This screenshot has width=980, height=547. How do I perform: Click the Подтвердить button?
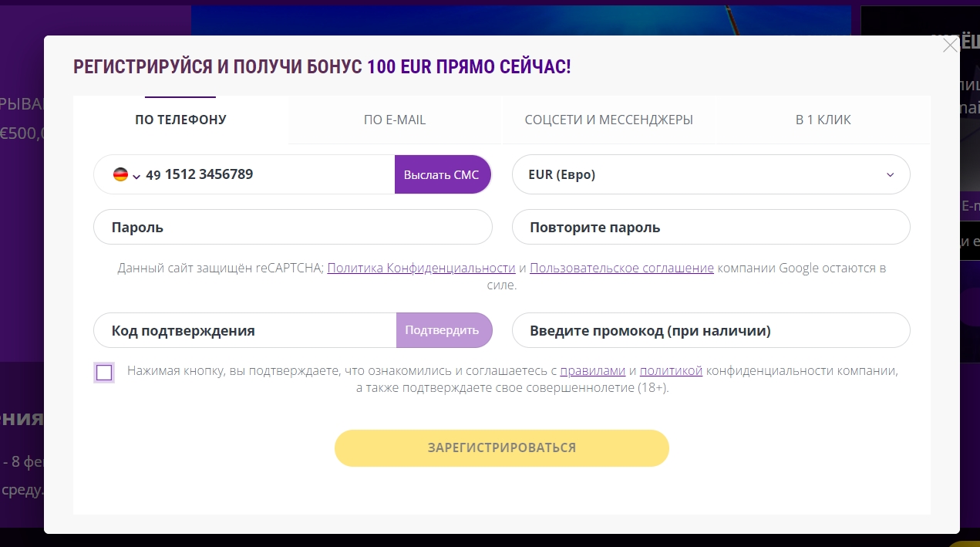coord(444,330)
